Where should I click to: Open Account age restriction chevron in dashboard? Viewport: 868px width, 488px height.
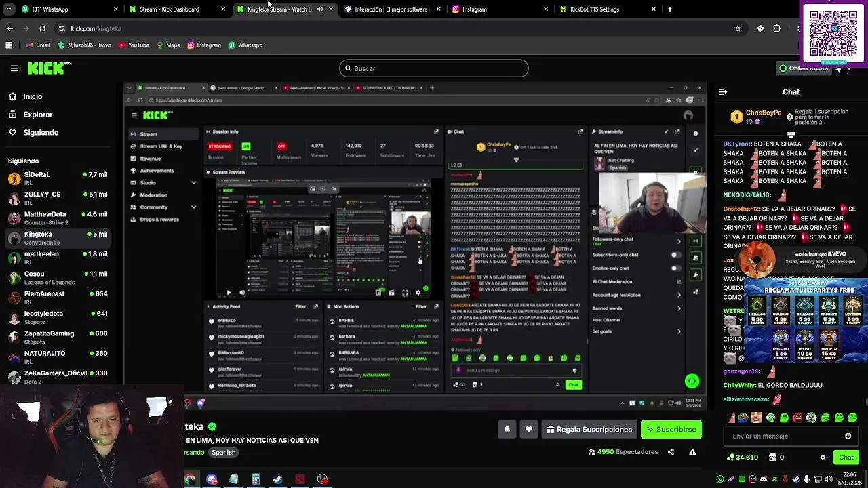(x=679, y=295)
